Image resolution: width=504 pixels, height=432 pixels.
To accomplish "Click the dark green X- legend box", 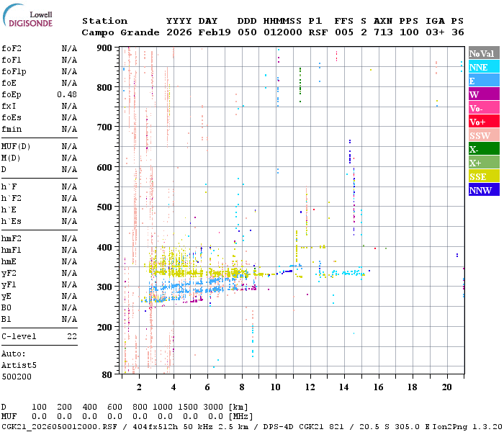I will point(482,150).
